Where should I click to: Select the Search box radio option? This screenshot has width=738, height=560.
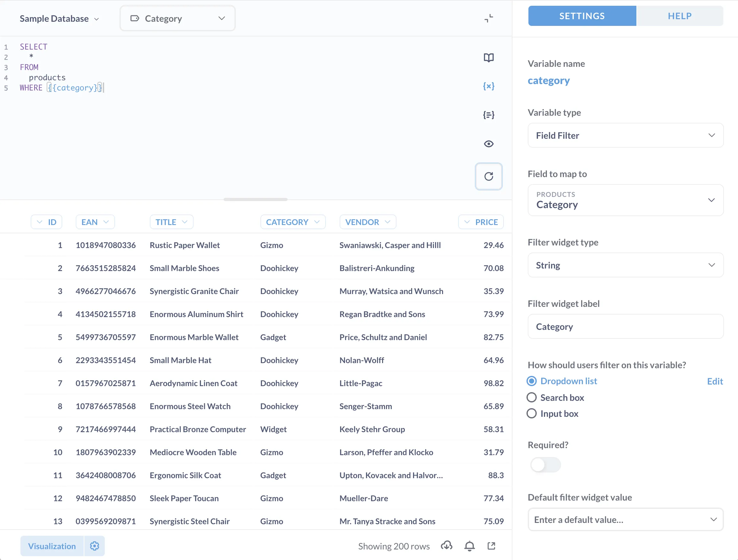click(x=532, y=398)
